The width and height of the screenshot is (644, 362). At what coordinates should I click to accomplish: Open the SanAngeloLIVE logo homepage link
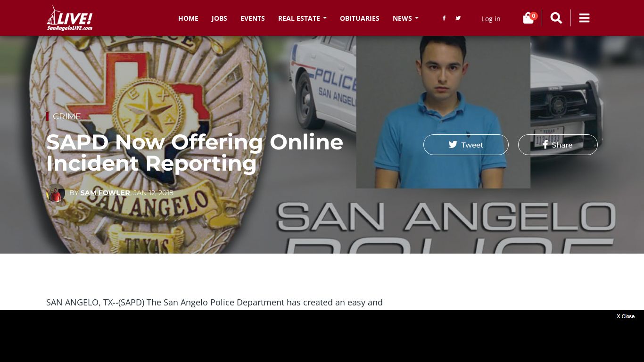[70, 18]
